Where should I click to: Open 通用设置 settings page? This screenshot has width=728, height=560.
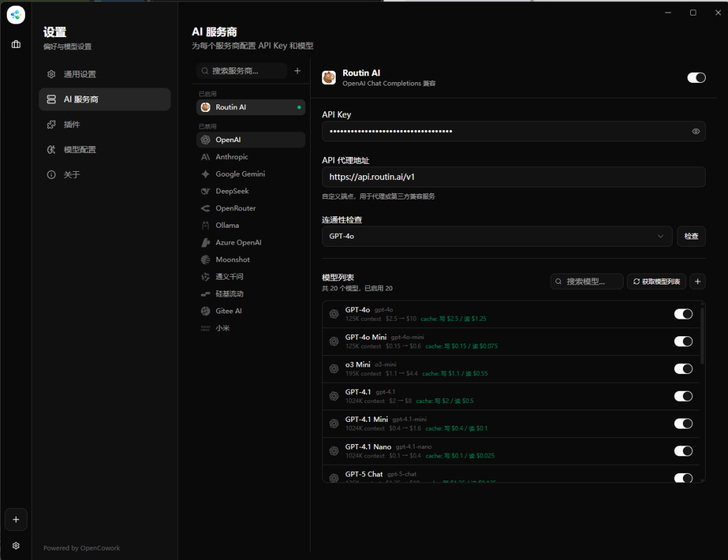coord(104,74)
